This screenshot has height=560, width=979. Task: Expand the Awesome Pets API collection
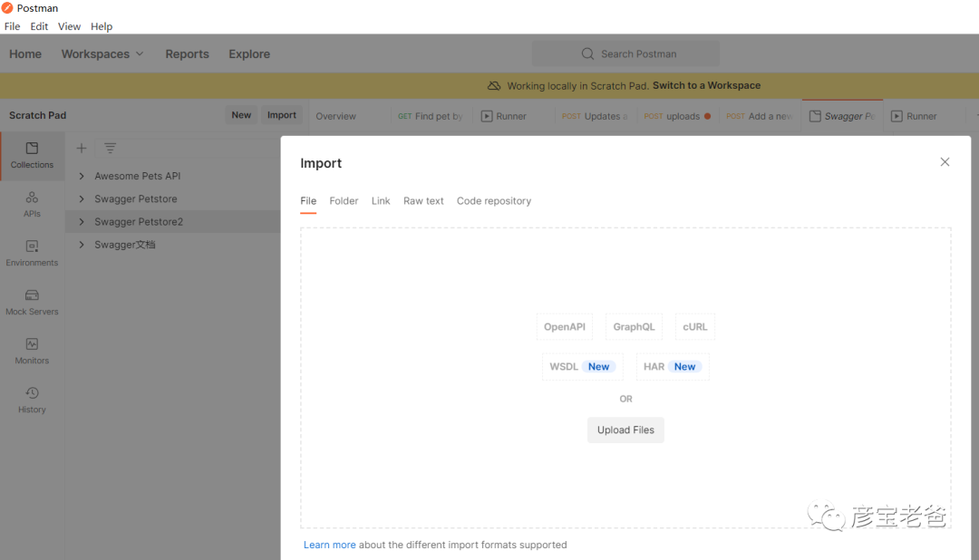[82, 176]
